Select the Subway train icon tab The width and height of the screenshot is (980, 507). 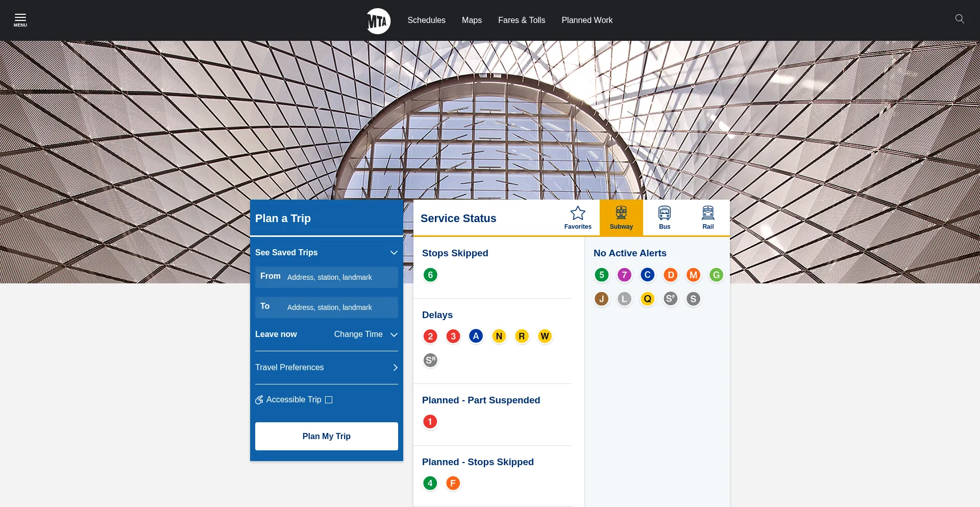pos(621,218)
